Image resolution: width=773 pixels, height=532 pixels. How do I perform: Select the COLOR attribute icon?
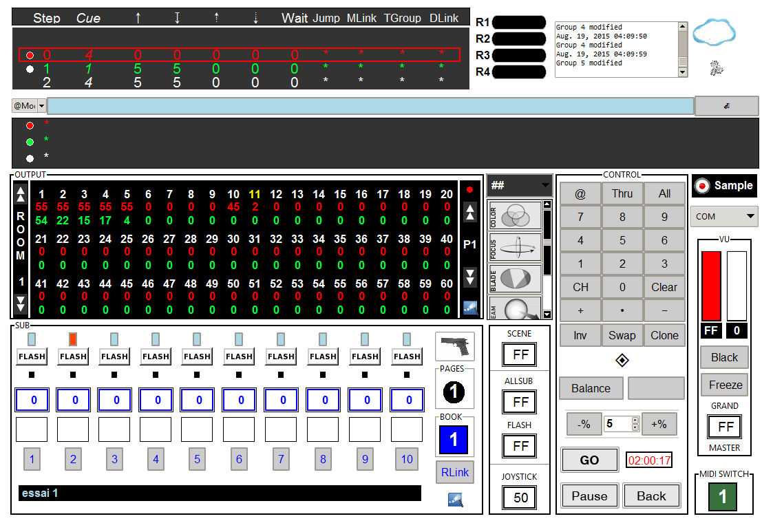coord(514,216)
